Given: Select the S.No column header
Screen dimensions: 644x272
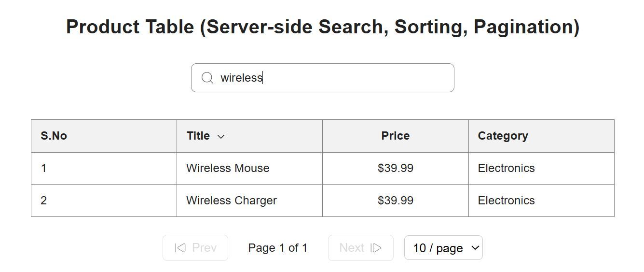Looking at the screenshot, I should (54, 136).
